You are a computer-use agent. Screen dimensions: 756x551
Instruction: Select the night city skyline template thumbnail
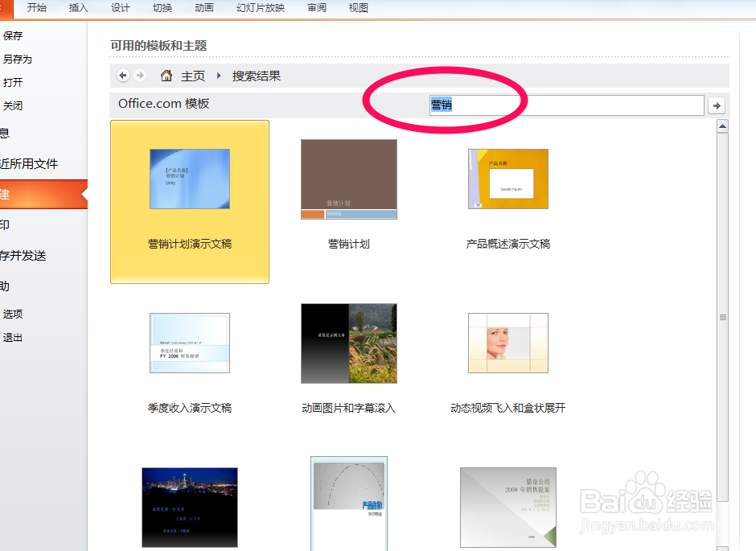click(x=190, y=507)
